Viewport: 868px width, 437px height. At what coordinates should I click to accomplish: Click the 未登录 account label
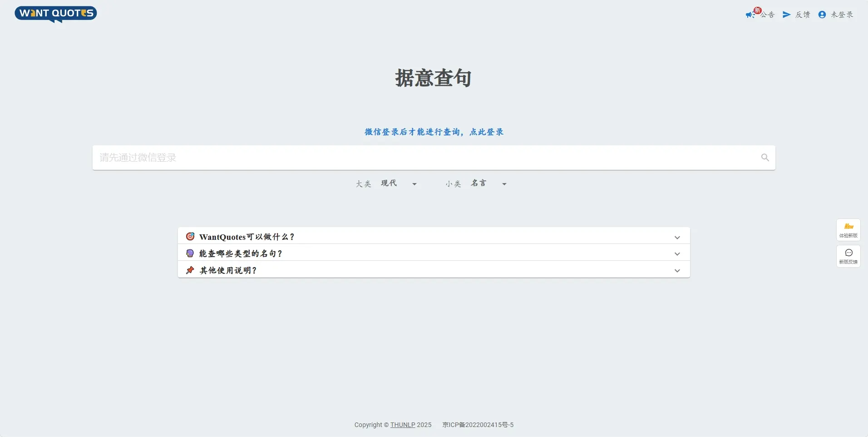[x=842, y=15]
